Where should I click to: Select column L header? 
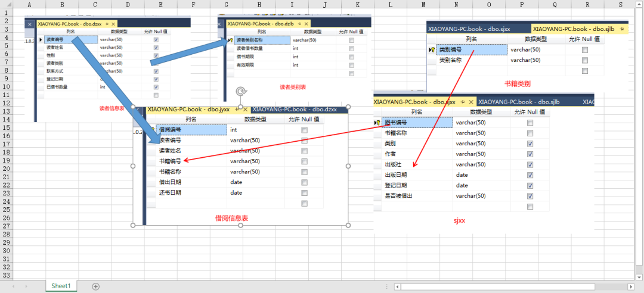pyautogui.click(x=390, y=5)
